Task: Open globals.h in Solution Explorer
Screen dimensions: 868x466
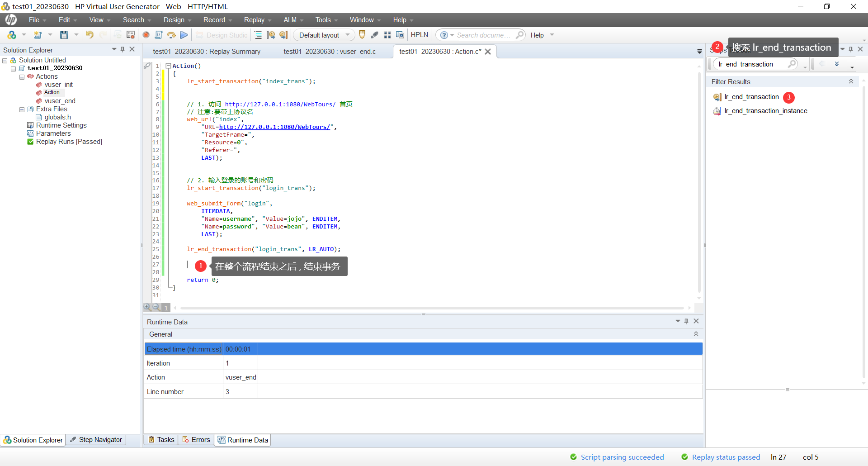Action: click(57, 117)
